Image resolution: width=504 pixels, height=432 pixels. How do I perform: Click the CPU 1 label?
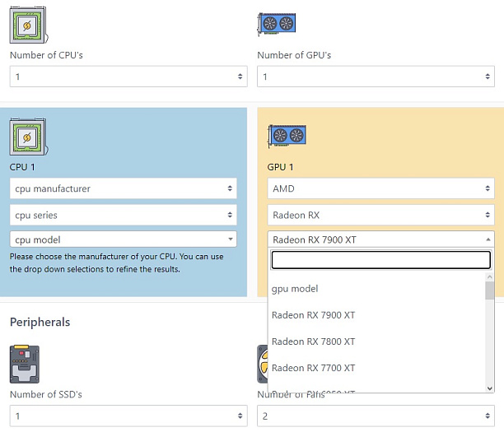(22, 167)
